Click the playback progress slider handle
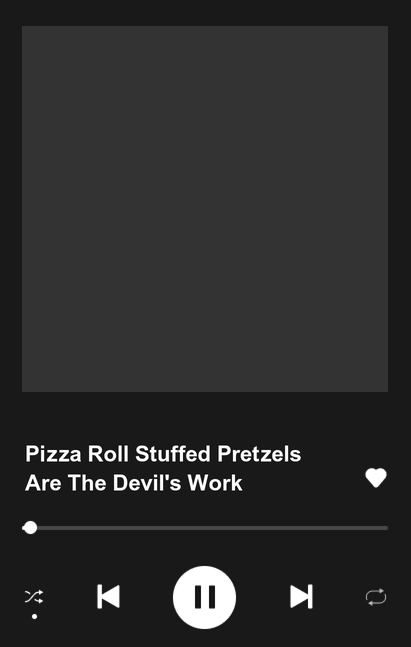This screenshot has width=411, height=647. point(30,528)
